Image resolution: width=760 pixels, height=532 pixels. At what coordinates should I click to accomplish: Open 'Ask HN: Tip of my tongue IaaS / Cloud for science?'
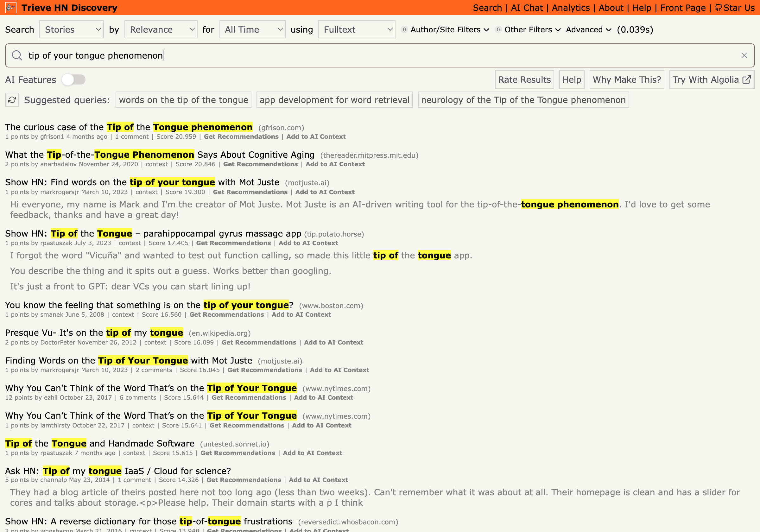[x=118, y=471]
